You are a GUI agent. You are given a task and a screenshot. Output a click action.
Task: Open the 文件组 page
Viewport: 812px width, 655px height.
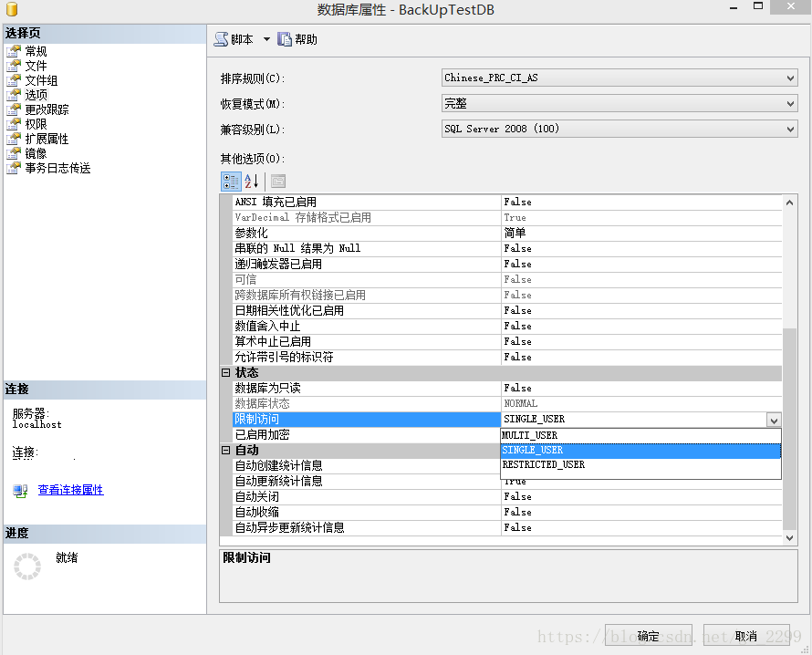tap(41, 81)
